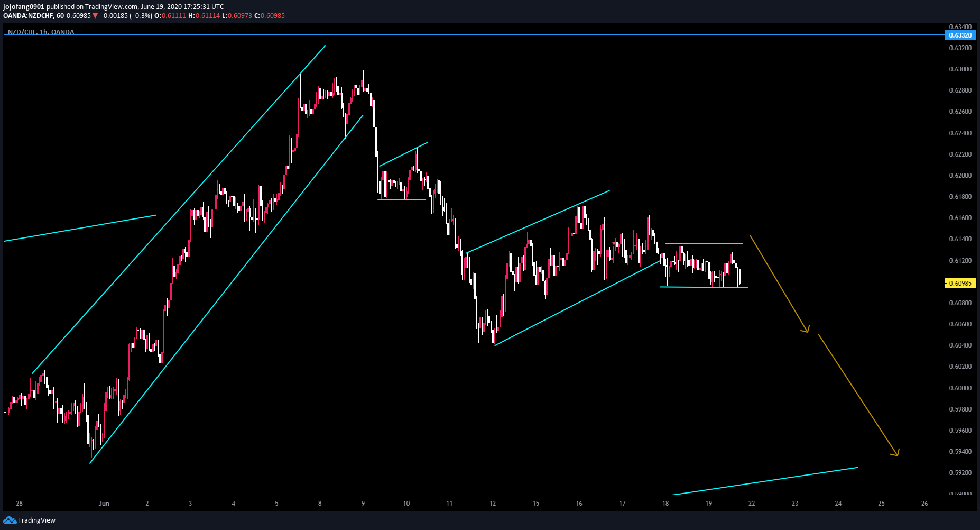Click the '19' date label on time axis
Viewport: 980px width, 530px height.
tap(709, 504)
